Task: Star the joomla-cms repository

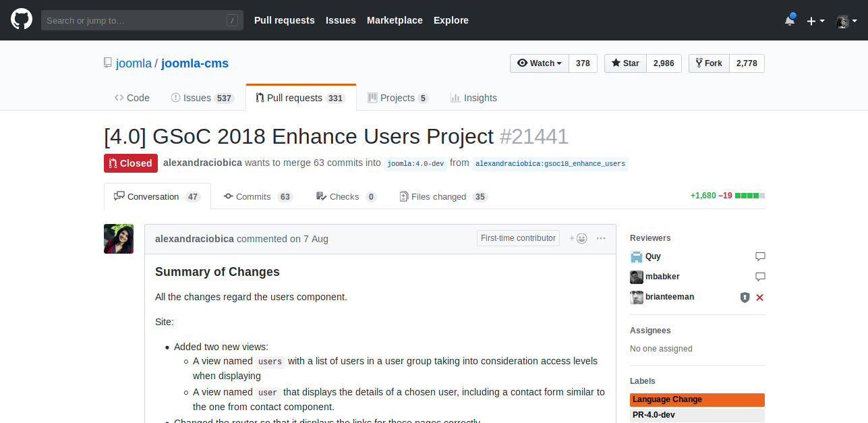Action: pos(625,63)
